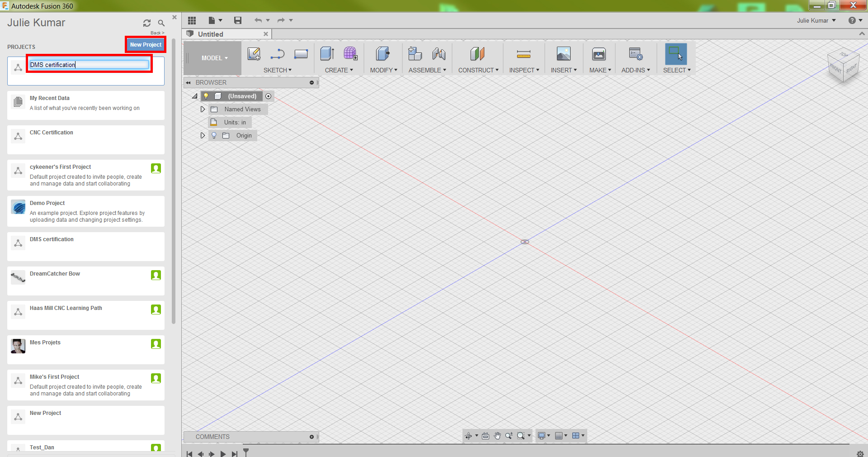
Task: Open the CNC Certification project
Action: coord(86,140)
